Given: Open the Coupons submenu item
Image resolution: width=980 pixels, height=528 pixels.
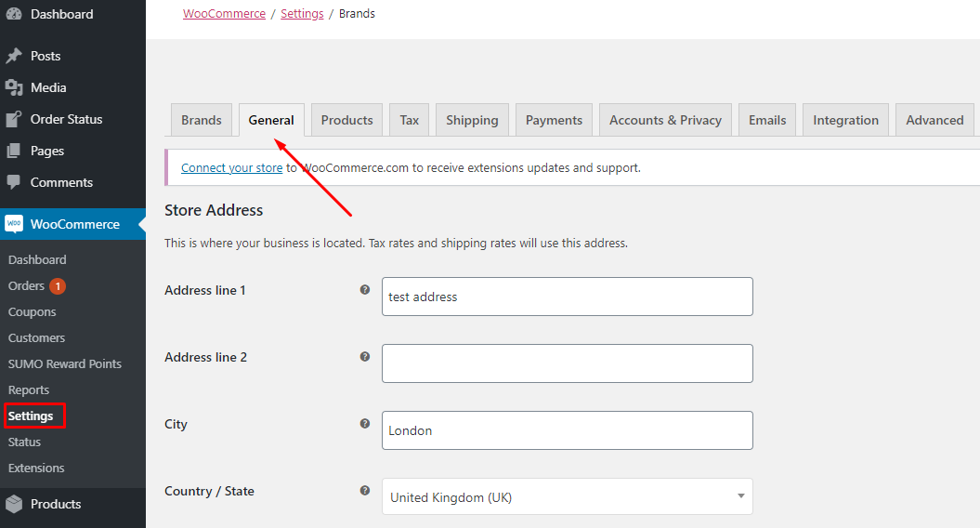Looking at the screenshot, I should pyautogui.click(x=32, y=311).
